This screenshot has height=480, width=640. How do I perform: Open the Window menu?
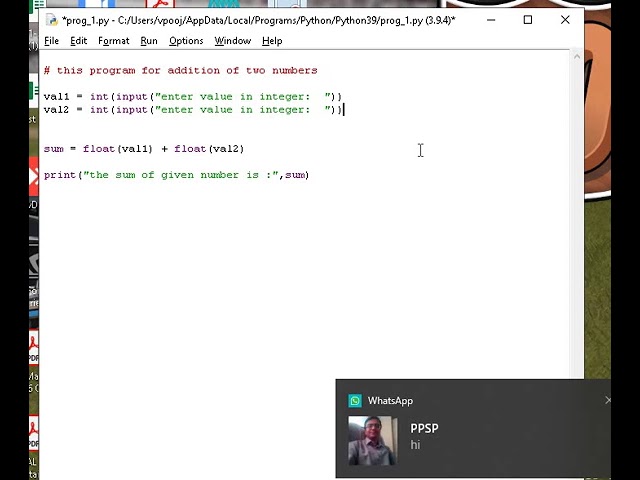(233, 41)
